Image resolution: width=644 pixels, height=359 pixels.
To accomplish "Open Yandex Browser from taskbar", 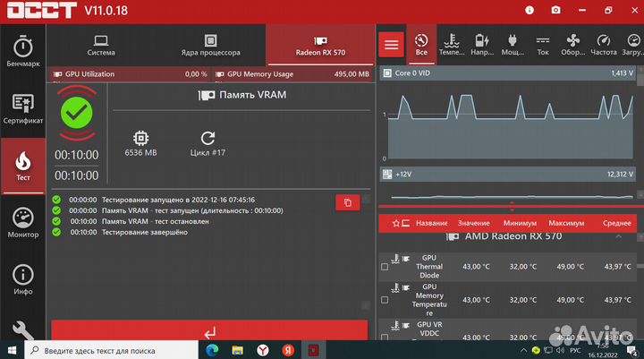I will (263, 350).
